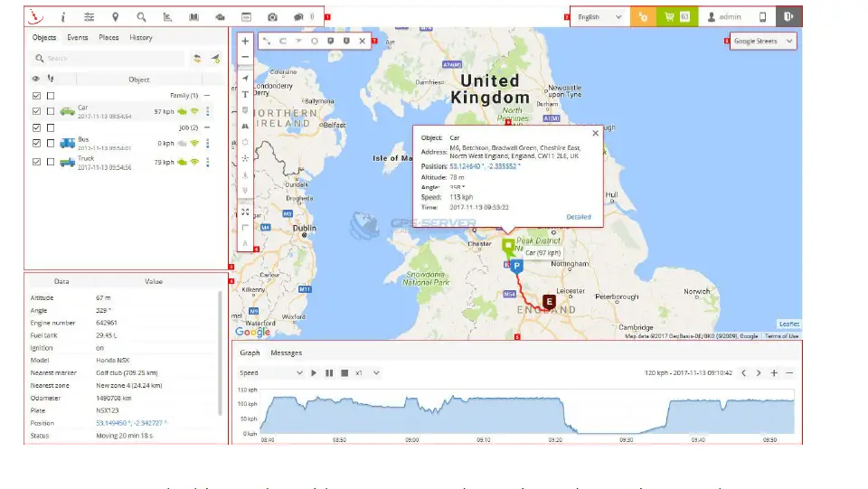Switch to the History tab
Image resolution: width=868 pixels, height=489 pixels.
point(141,38)
